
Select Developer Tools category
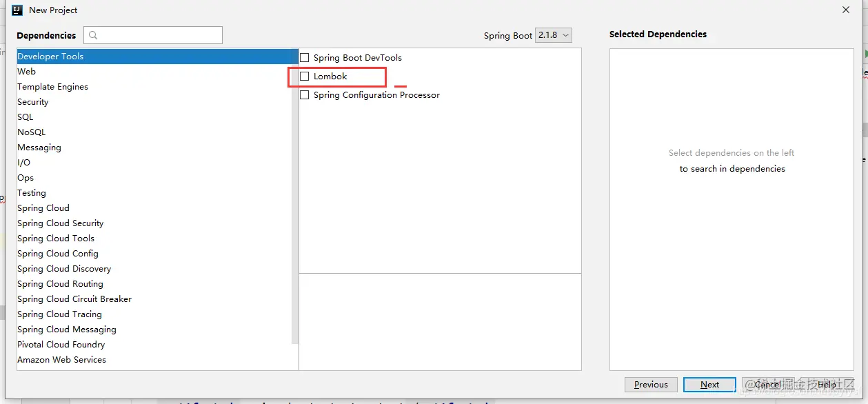(x=157, y=57)
